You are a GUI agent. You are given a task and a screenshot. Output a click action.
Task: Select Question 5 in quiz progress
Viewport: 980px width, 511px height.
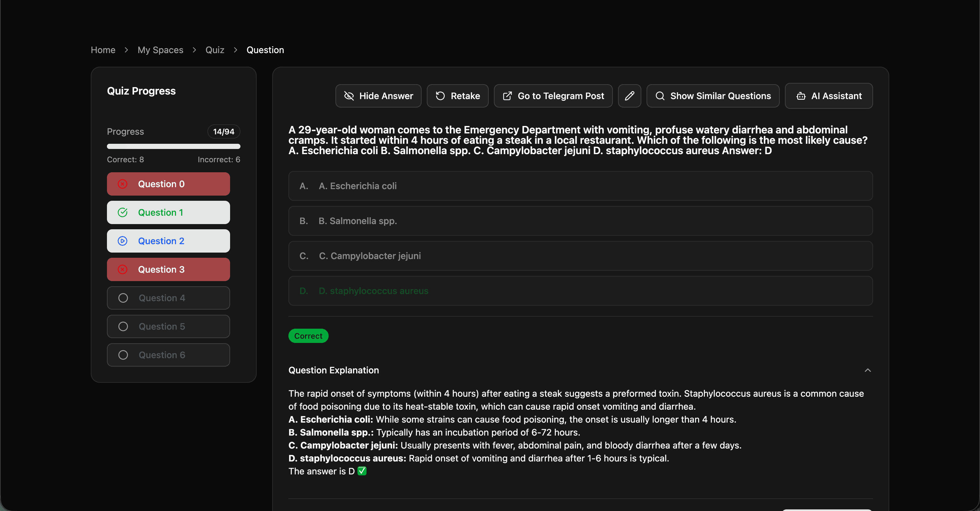(168, 327)
